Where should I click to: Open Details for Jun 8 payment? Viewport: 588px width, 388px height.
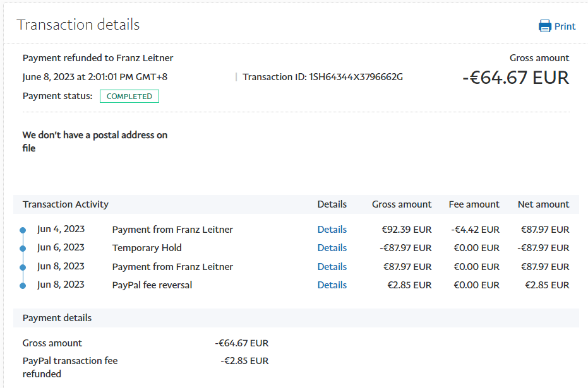332,267
